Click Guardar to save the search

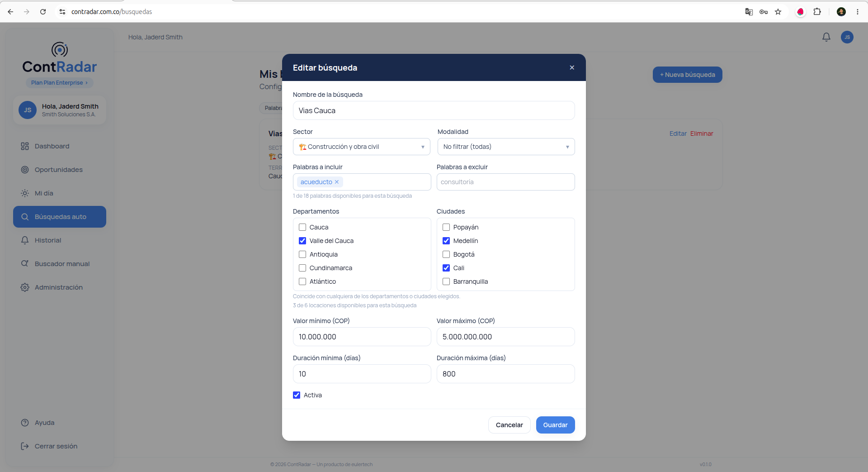[556, 425]
